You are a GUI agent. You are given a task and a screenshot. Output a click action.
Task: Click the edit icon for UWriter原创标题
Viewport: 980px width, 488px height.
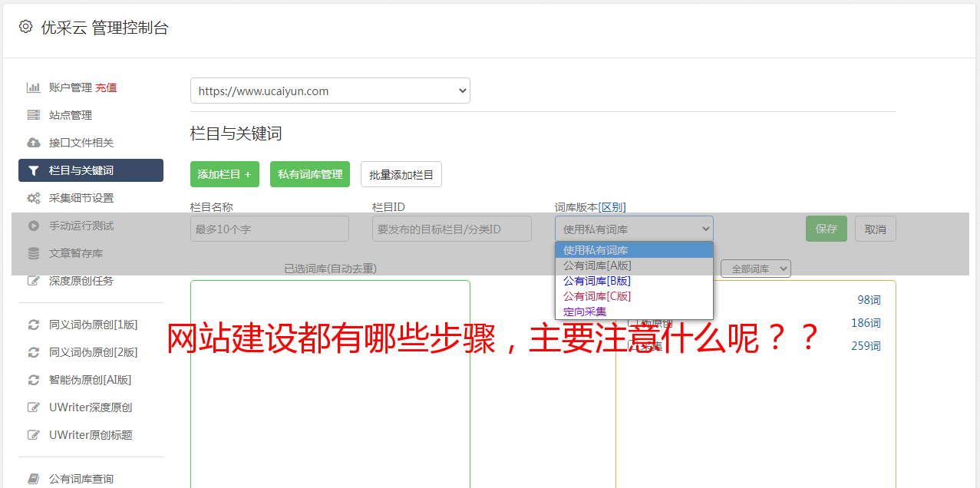[x=34, y=435]
